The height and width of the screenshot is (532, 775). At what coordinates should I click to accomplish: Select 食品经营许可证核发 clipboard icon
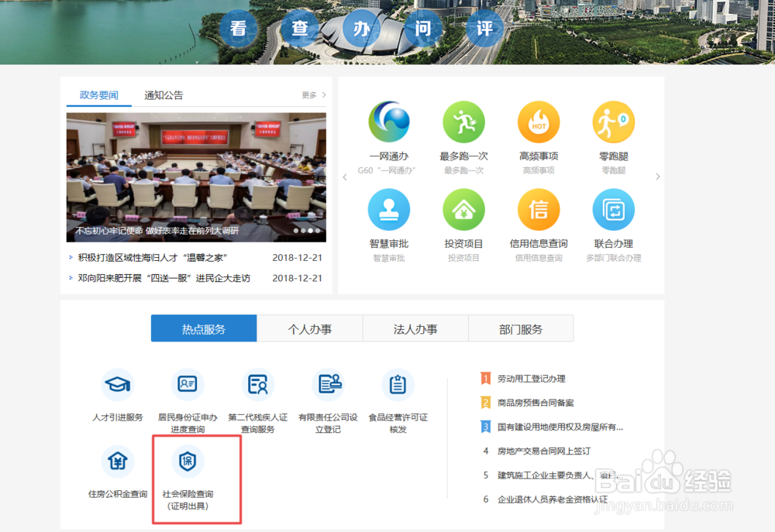tap(398, 384)
